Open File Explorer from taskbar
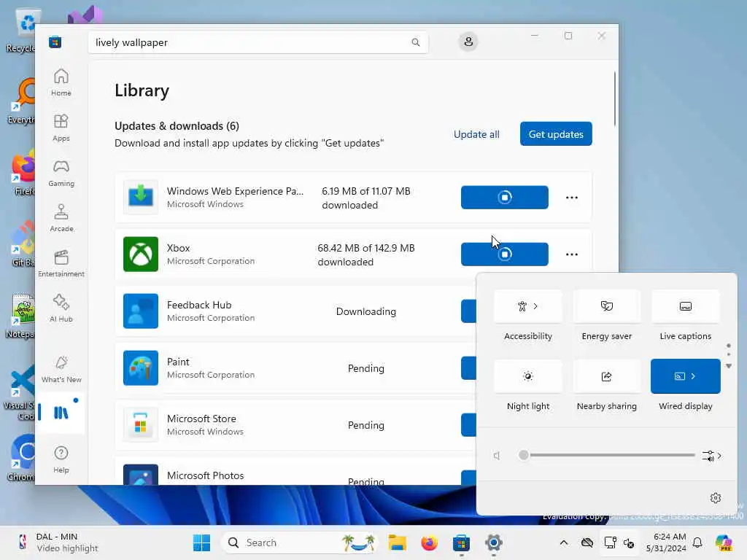The width and height of the screenshot is (747, 560). [x=397, y=542]
